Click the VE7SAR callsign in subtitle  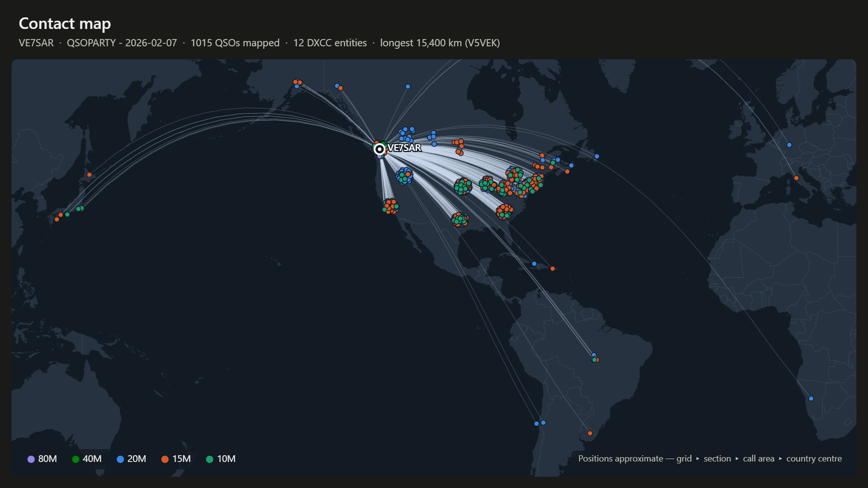(x=36, y=43)
